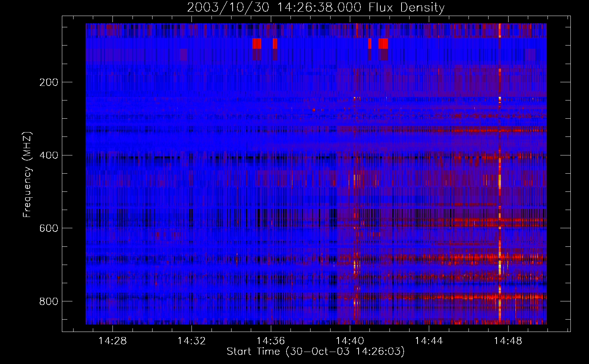Click the 200 frequency axis label

coord(49,82)
